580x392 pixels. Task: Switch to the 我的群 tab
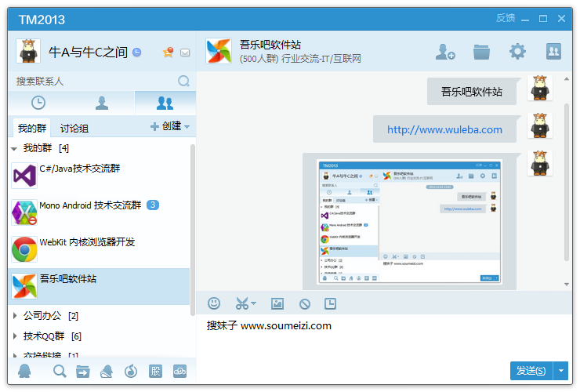[x=32, y=128]
